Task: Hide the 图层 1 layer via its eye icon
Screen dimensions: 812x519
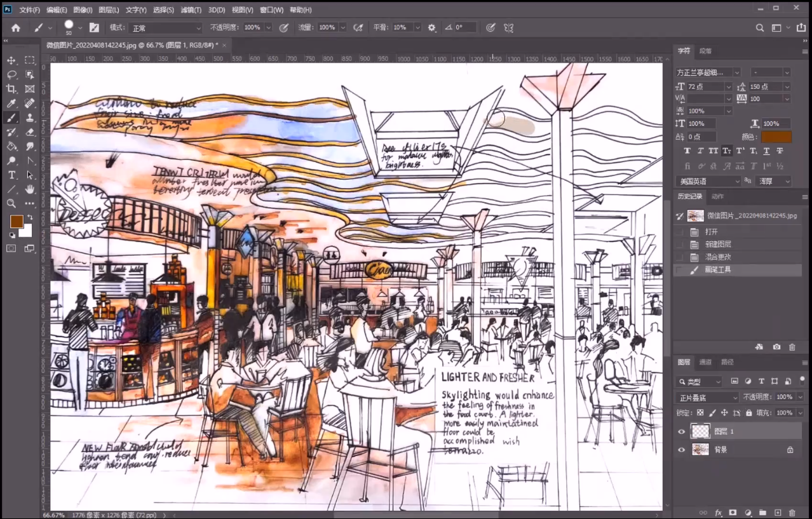Action: (x=682, y=431)
